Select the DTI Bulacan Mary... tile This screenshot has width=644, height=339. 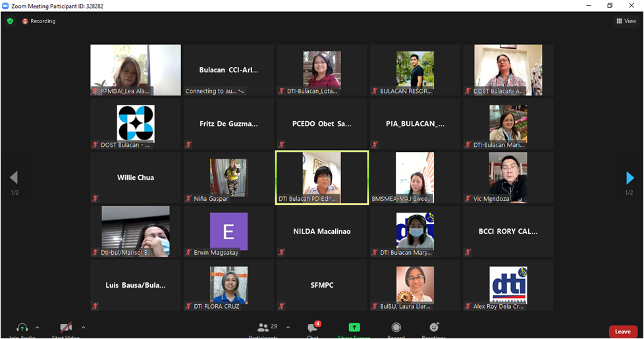(416, 232)
